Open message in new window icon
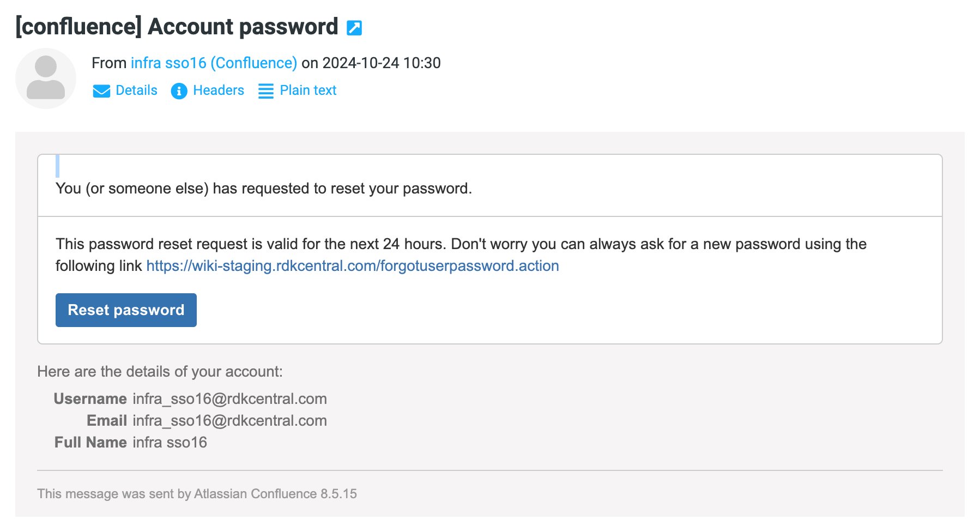980x520 pixels. point(354,27)
